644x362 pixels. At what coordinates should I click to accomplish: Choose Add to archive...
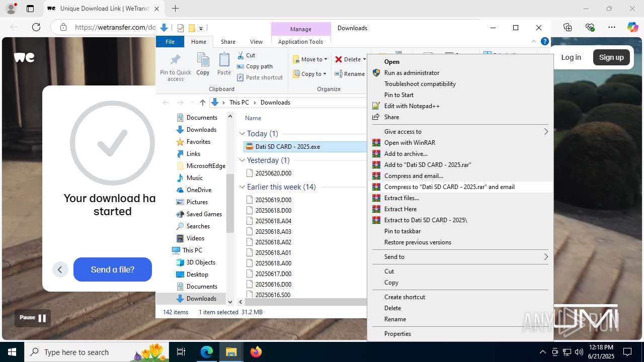click(460, 154)
